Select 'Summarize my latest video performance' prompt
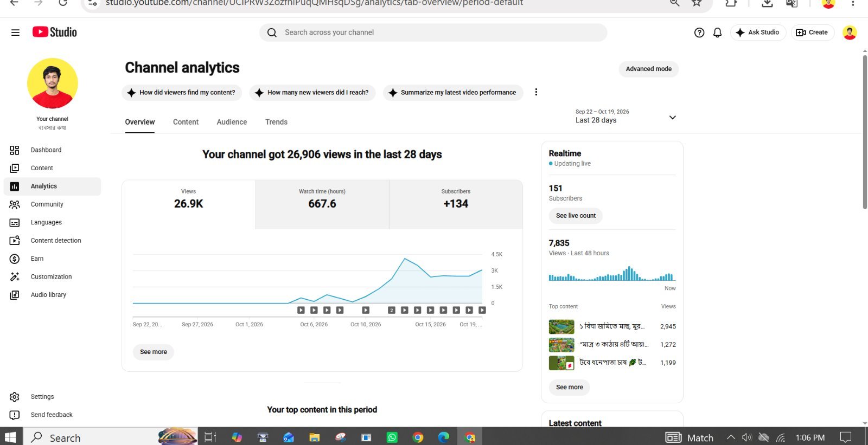Image resolution: width=868 pixels, height=445 pixels. (453, 93)
